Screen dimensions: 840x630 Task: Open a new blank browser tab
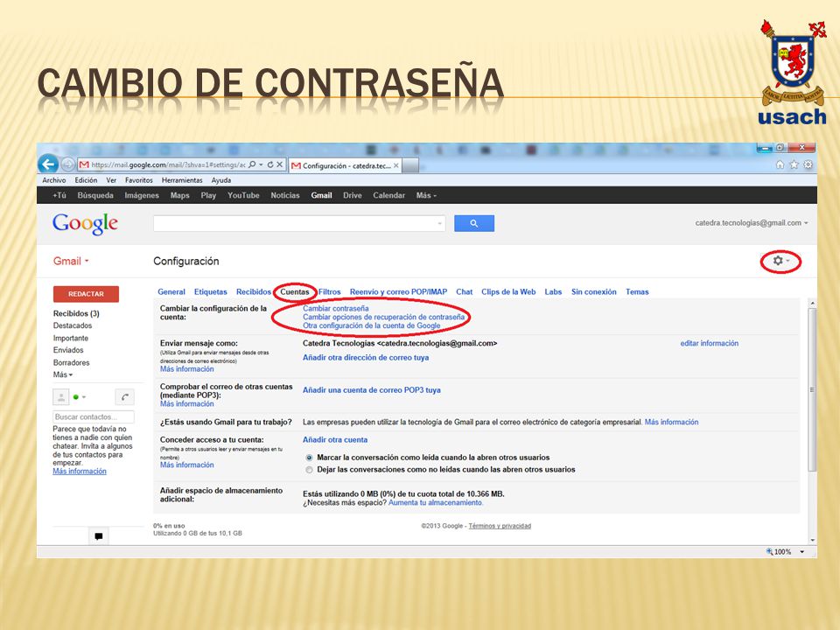pyautogui.click(x=410, y=165)
